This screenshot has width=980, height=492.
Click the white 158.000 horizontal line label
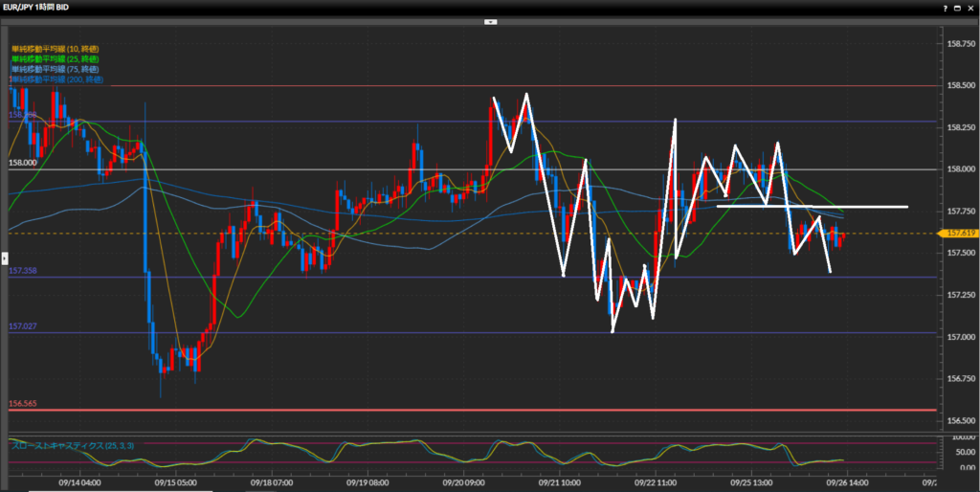click(23, 164)
